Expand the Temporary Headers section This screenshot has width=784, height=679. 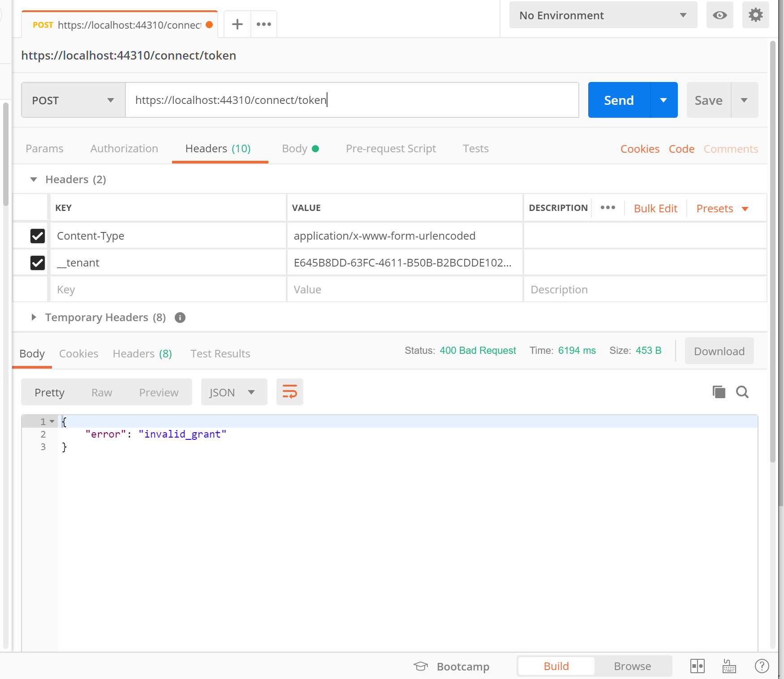(x=34, y=317)
